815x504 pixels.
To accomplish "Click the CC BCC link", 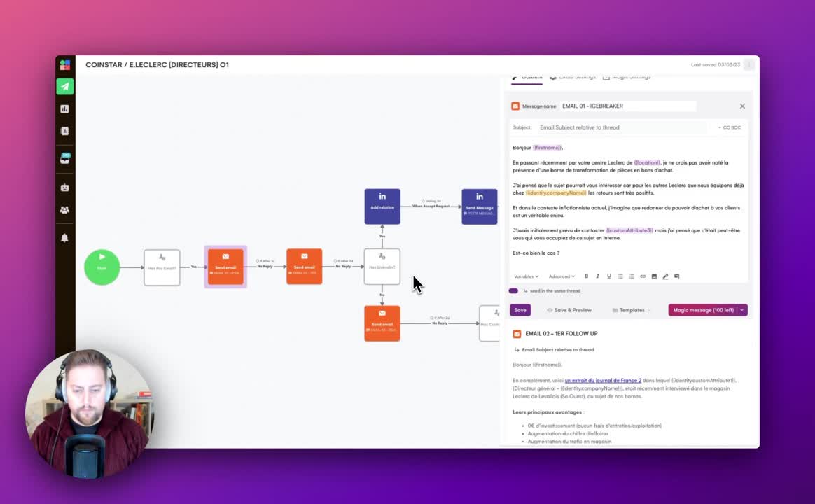I will (730, 127).
